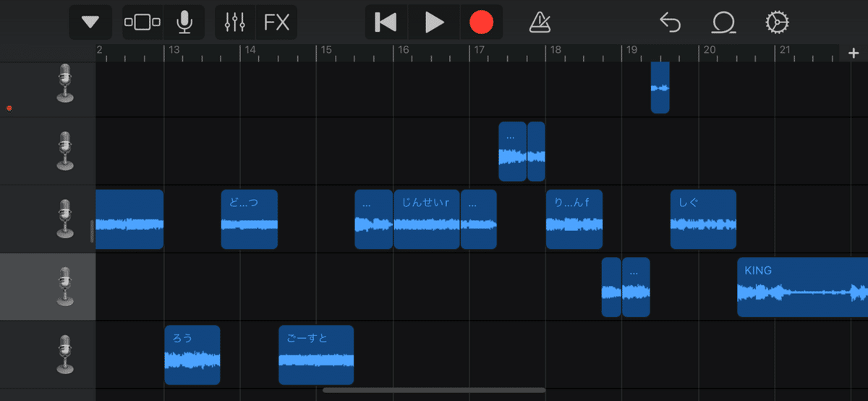868x401 pixels.
Task: Add a song section with plus button
Action: click(x=854, y=53)
